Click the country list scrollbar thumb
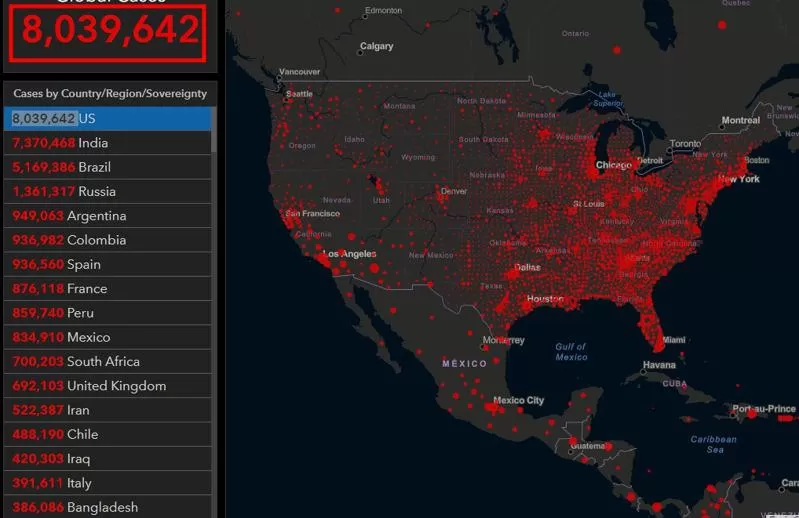The height and width of the screenshot is (518, 799). point(214,129)
